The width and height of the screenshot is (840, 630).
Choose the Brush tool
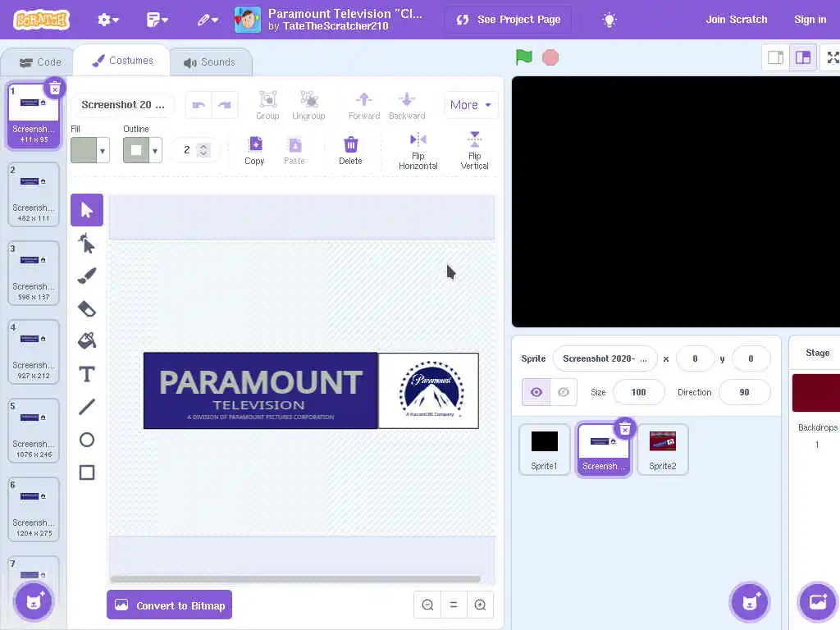pyautogui.click(x=87, y=276)
